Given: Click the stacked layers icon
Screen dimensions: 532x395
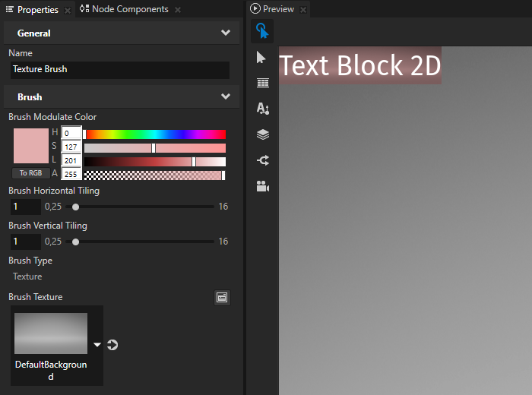Looking at the screenshot, I should 262,134.
